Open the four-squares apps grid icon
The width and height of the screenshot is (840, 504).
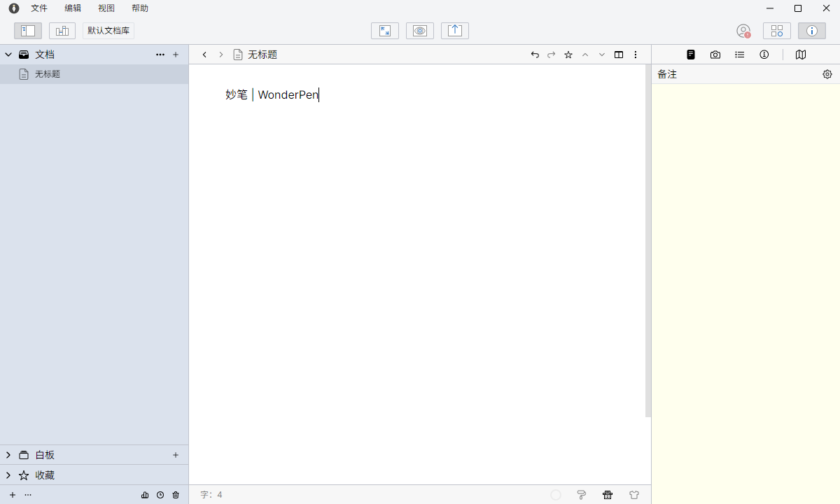pyautogui.click(x=777, y=31)
